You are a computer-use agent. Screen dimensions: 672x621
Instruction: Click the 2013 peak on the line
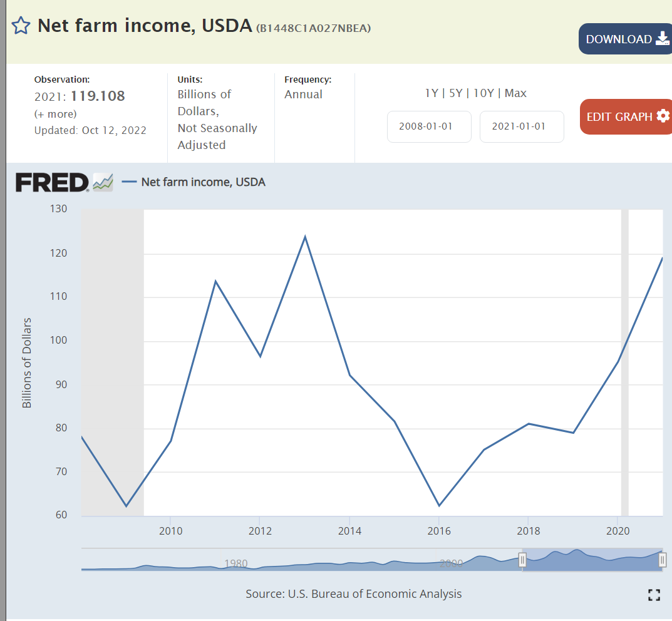305,237
